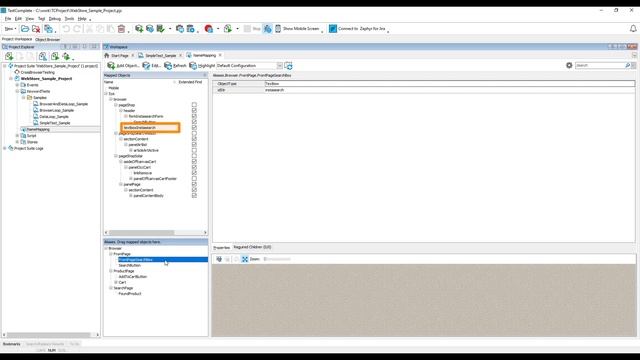Click the Connect to Zephyr for Jira icon
The image size is (640, 360).
(x=333, y=29)
